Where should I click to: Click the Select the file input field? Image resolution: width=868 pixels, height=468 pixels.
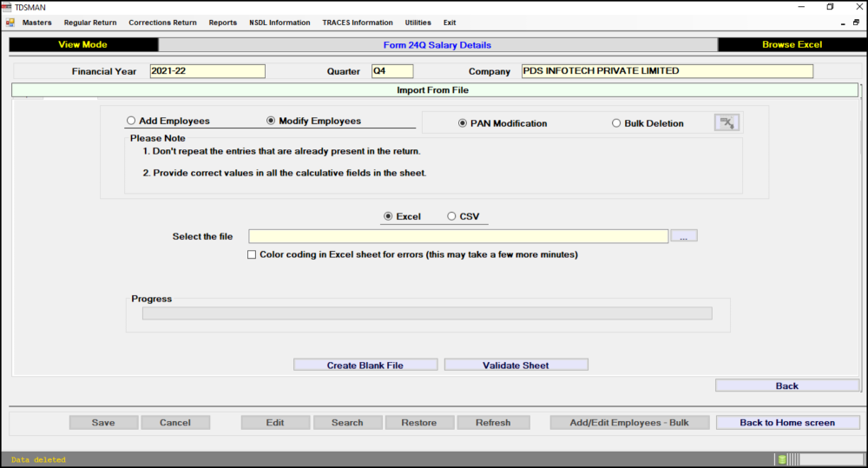tap(458, 236)
